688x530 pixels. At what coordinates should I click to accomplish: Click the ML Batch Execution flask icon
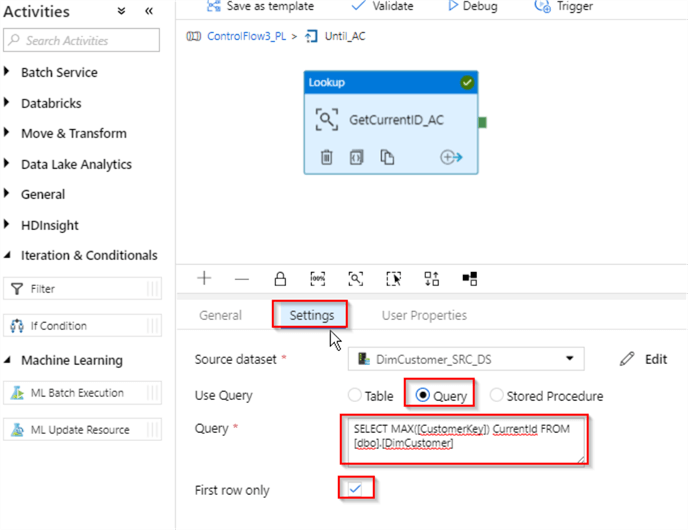(x=17, y=393)
